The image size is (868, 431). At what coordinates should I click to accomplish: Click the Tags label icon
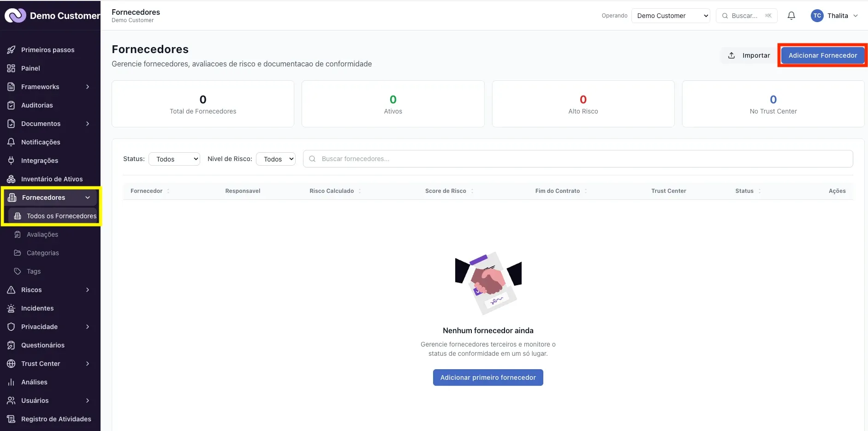pos(18,271)
